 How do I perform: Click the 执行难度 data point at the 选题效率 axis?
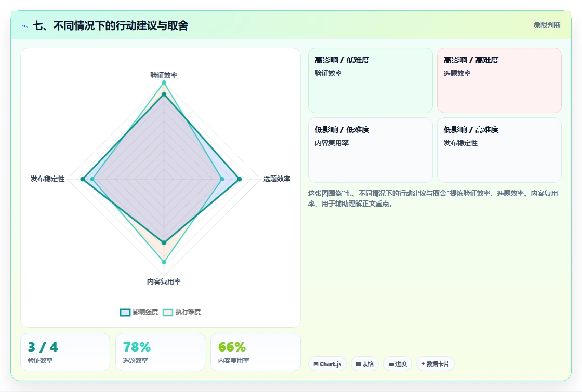tap(222, 179)
